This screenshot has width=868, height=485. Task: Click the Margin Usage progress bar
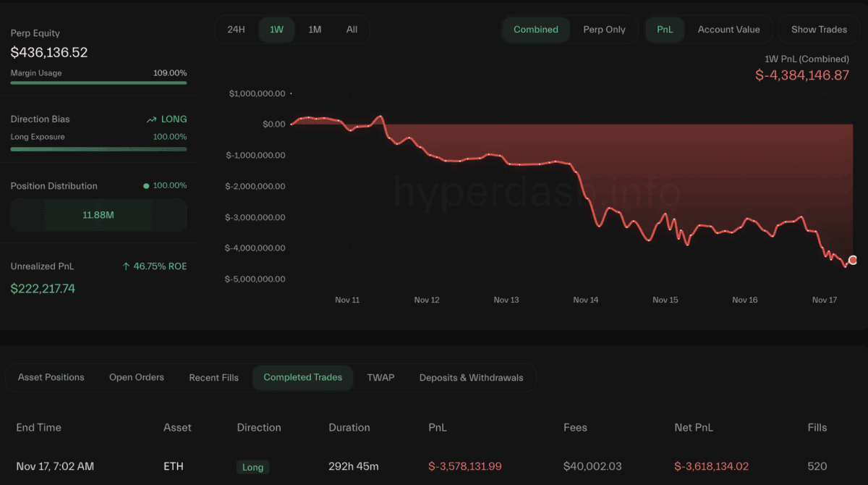pyautogui.click(x=98, y=83)
